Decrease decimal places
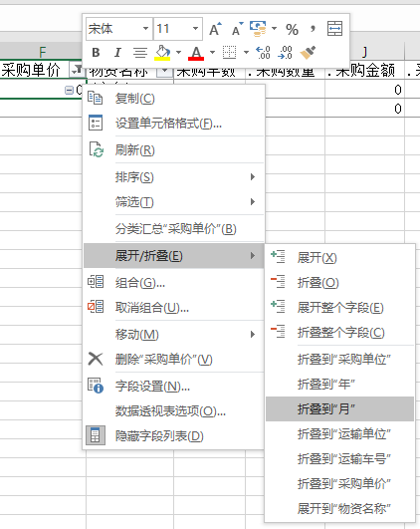 286,53
